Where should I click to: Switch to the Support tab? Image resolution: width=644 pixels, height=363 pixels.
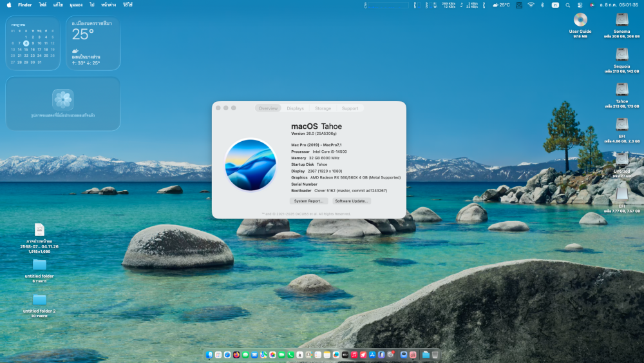pos(350,108)
